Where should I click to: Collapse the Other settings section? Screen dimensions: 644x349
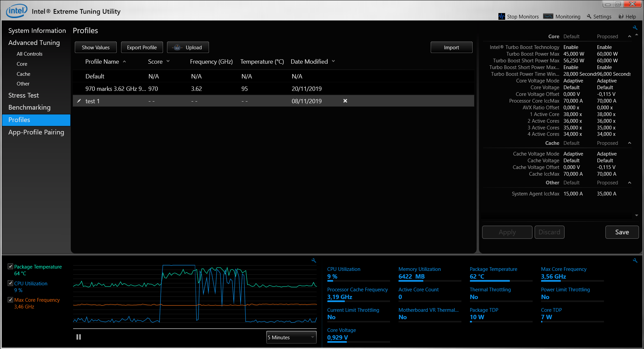point(630,183)
